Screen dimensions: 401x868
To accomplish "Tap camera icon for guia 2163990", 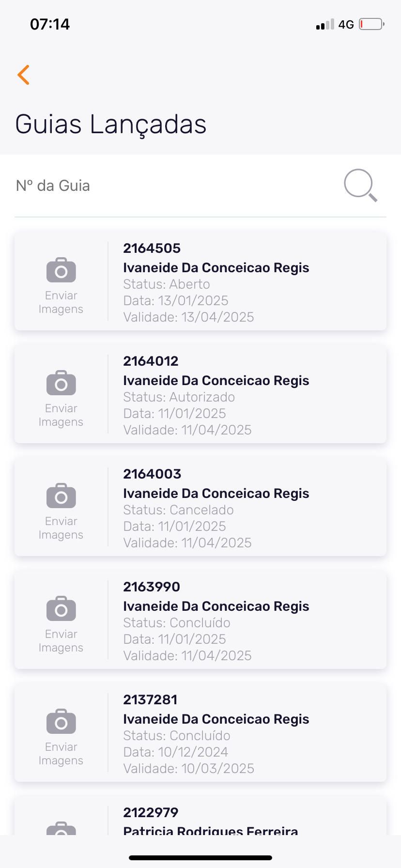I will pos(61,609).
